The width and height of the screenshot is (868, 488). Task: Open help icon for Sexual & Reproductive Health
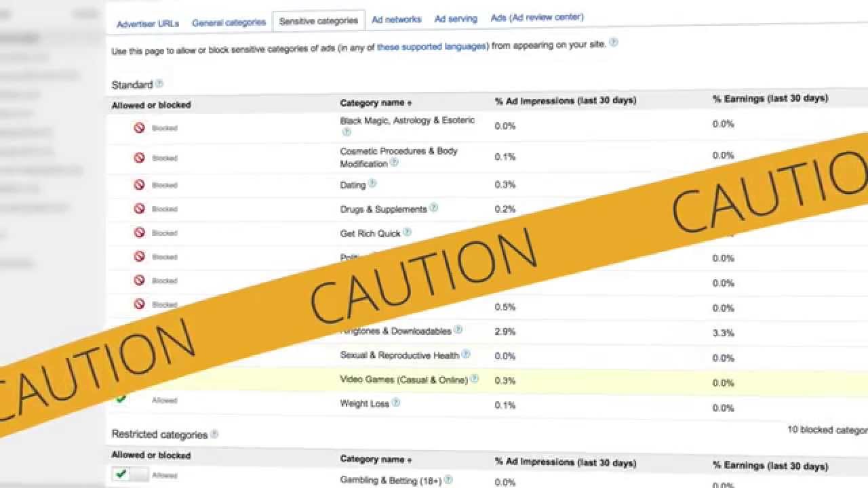tap(466, 354)
